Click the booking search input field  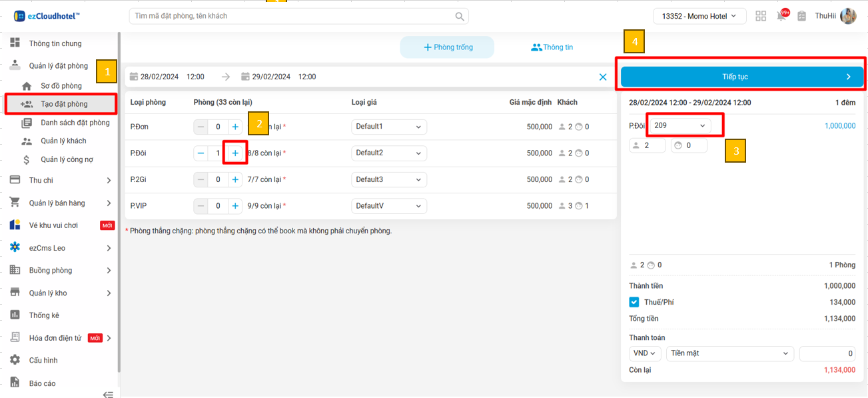292,16
